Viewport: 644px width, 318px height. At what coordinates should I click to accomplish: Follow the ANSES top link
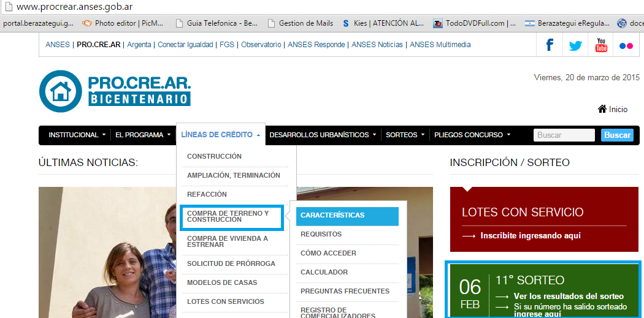pyautogui.click(x=58, y=44)
